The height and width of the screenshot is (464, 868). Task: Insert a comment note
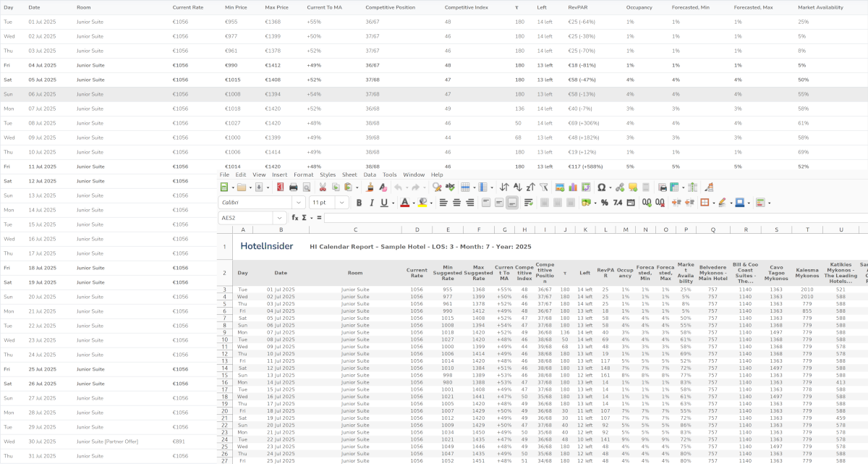pyautogui.click(x=632, y=187)
